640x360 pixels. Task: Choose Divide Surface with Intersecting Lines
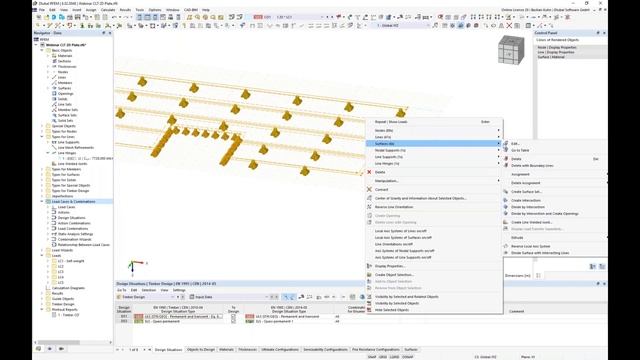540,253
